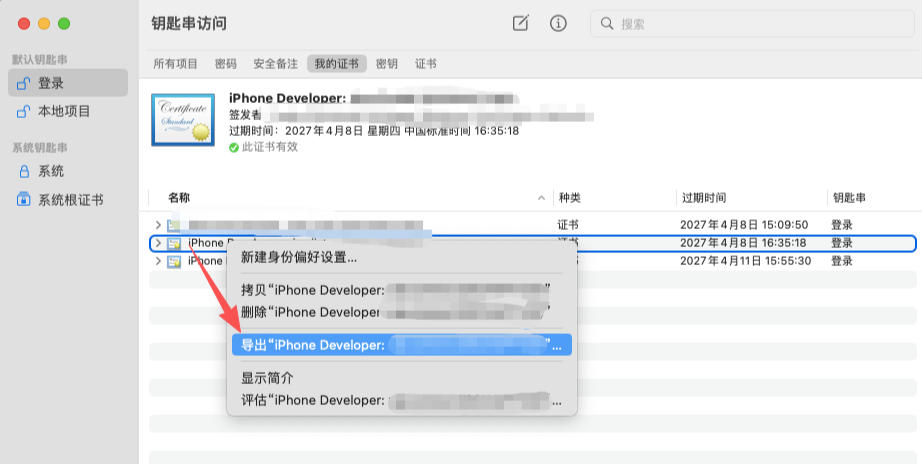The image size is (922, 464).
Task: Select 显示简介 in the context menu
Action: coord(267,378)
